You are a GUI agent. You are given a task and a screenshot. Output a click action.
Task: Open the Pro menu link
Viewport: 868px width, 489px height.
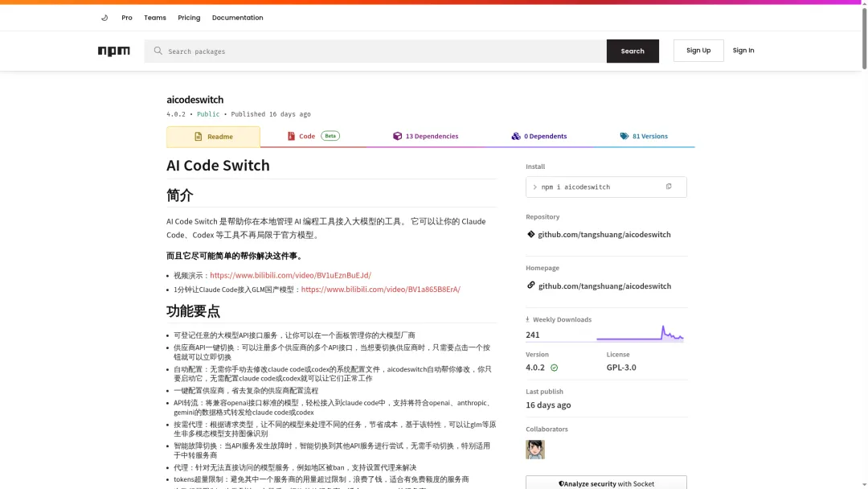click(x=127, y=18)
